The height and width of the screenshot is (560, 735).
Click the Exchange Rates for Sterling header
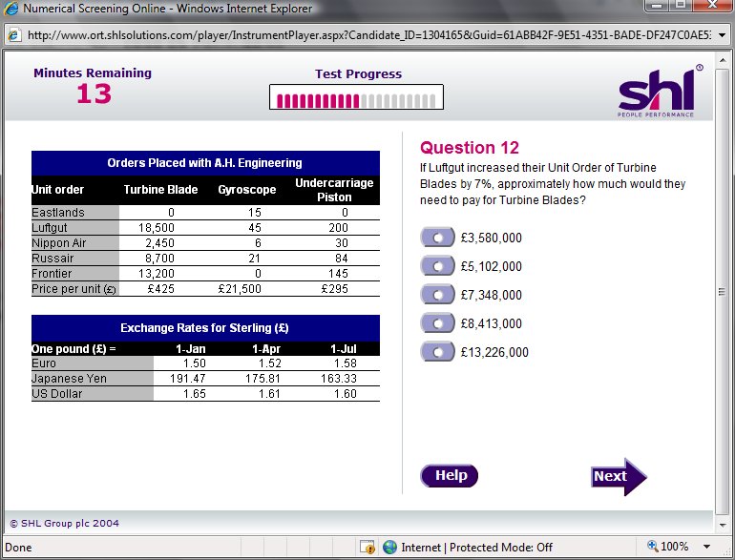click(x=205, y=327)
